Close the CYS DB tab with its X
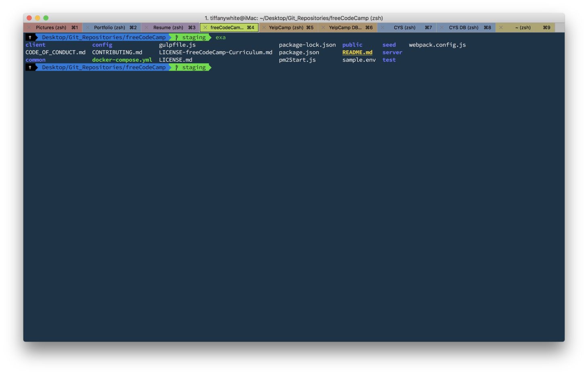This screenshot has height=375, width=588. coord(442,27)
